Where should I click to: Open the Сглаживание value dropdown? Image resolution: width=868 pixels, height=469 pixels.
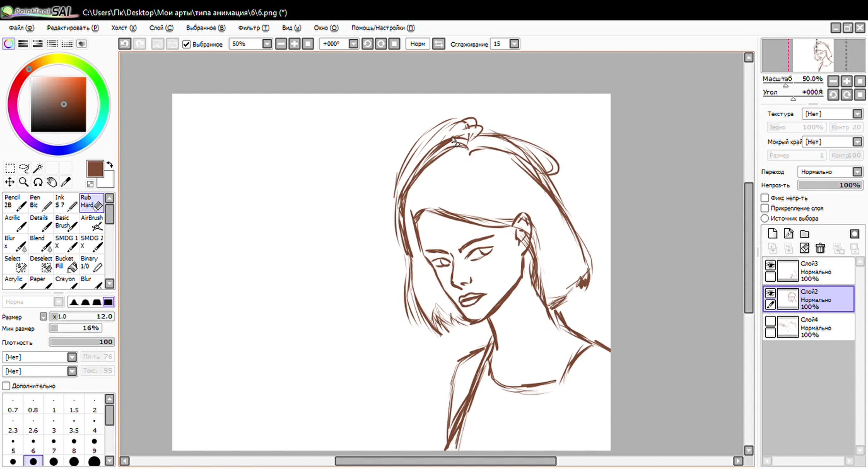point(514,44)
